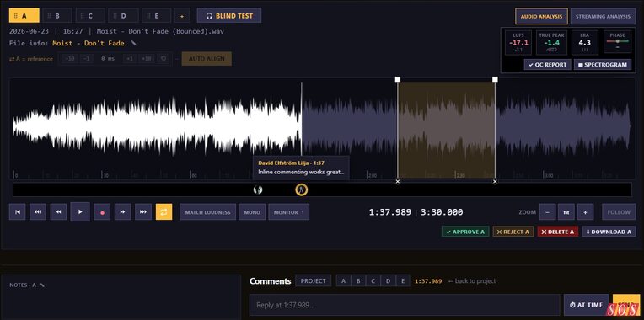Click the 'Reply at 1:37.989' input field
Screen dimensions: 644x320
pos(405,305)
